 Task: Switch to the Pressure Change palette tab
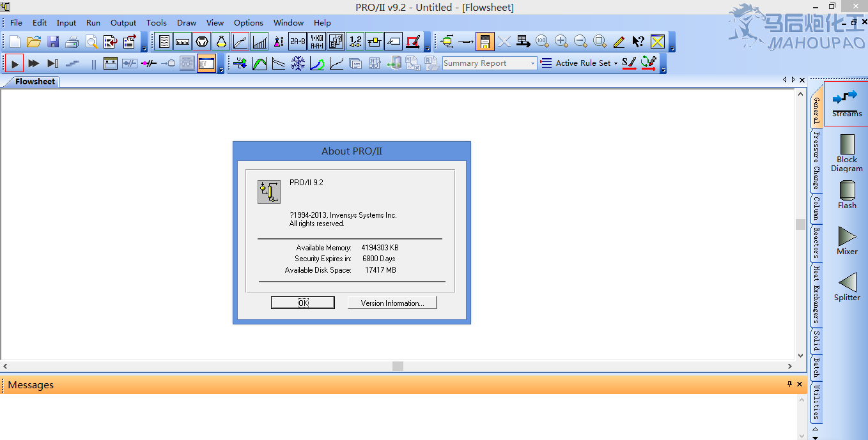pyautogui.click(x=816, y=161)
